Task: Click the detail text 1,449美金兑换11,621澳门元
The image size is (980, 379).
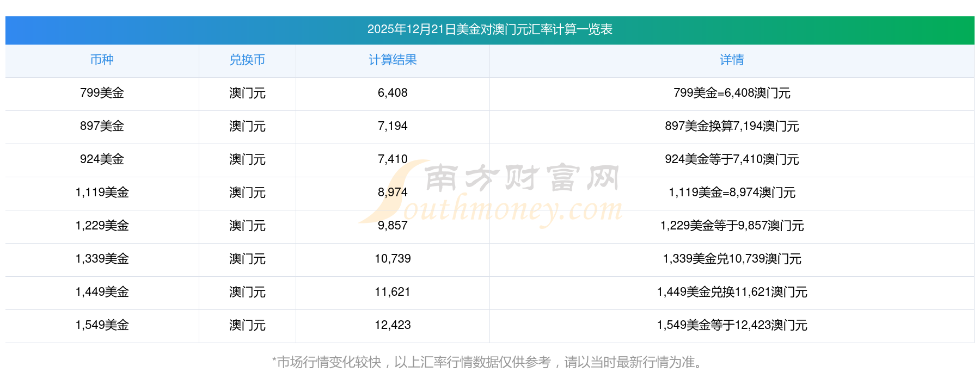Action: (x=732, y=292)
